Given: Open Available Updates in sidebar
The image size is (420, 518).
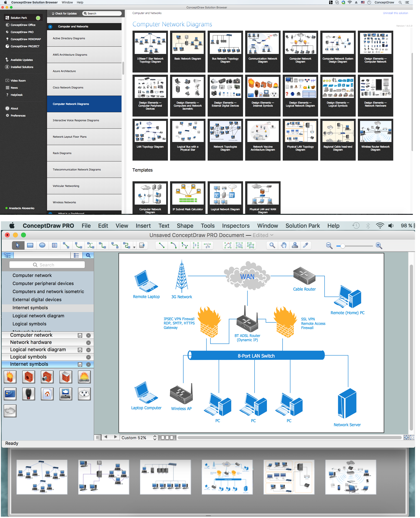Looking at the screenshot, I should coord(22,60).
